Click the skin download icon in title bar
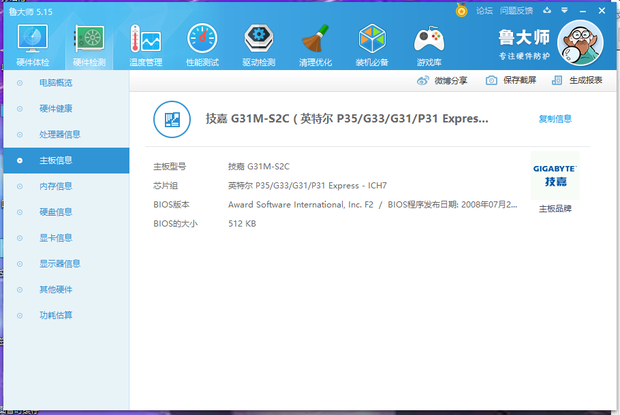Screen dimensions: 620x415 [547, 10]
